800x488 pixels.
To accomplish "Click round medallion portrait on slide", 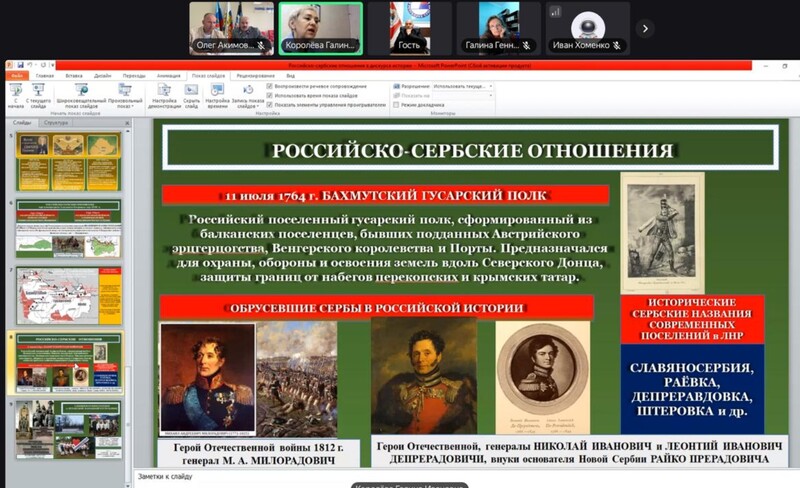I will (542, 377).
